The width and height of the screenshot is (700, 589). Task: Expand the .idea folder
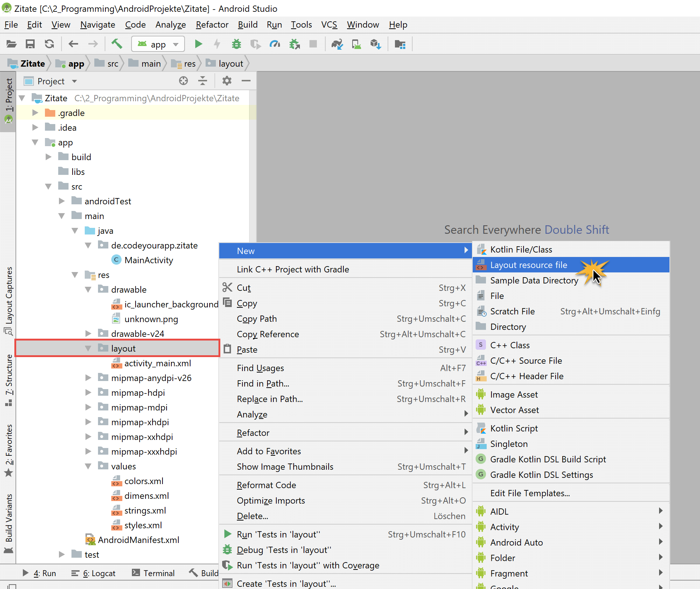(35, 127)
